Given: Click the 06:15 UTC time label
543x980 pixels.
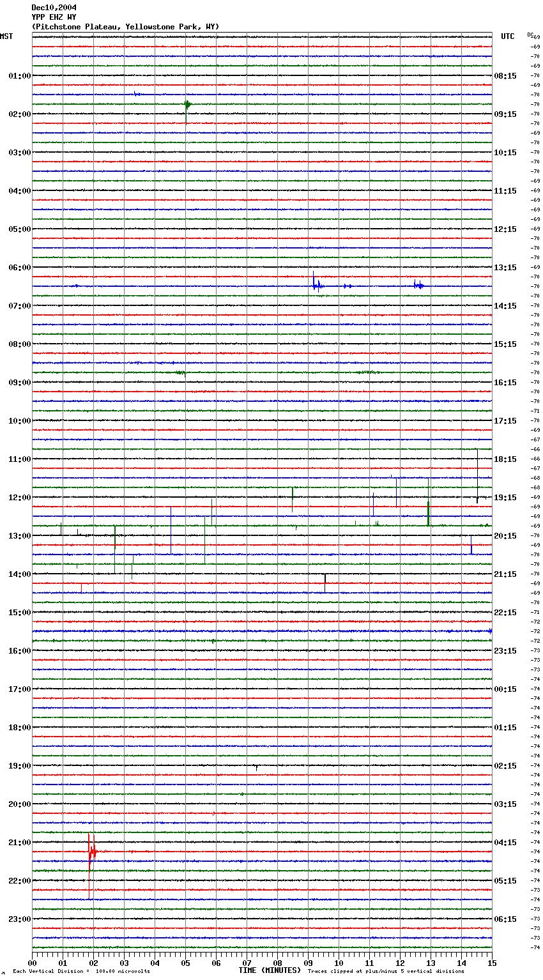Looking at the screenshot, I should [x=505, y=919].
